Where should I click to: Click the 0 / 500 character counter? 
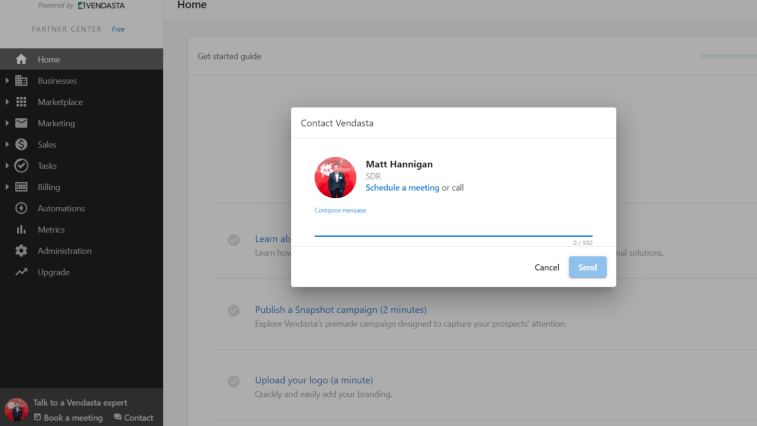pos(583,242)
